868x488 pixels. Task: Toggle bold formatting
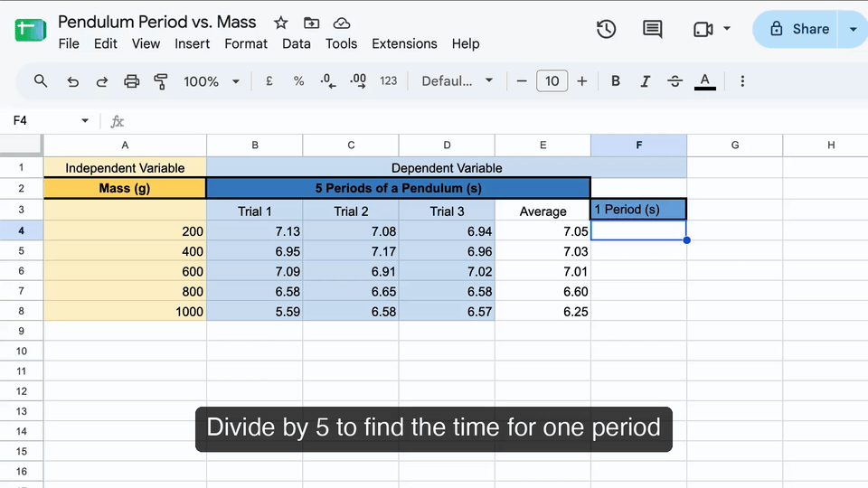point(616,81)
